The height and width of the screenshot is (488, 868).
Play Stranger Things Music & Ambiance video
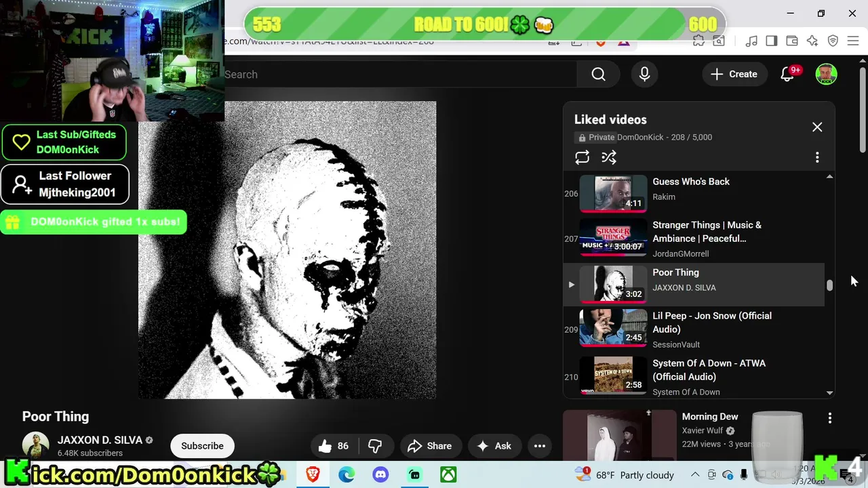point(707,232)
